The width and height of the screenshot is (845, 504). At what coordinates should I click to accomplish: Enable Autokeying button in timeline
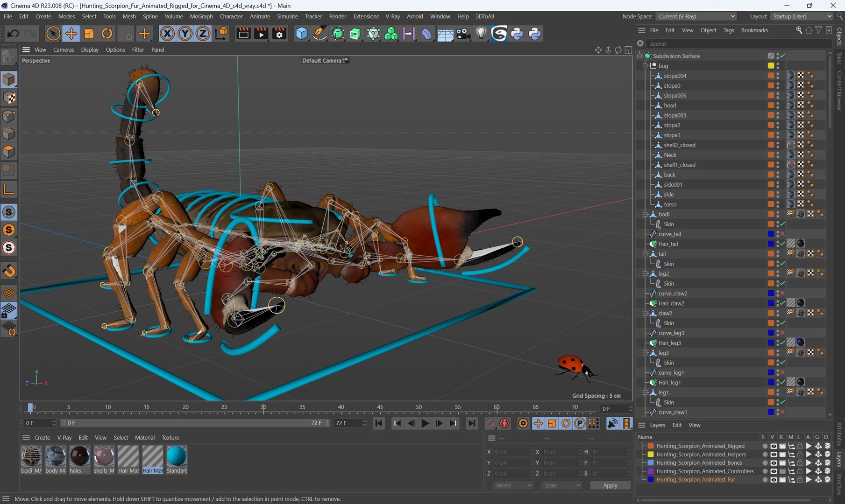pyautogui.click(x=504, y=423)
